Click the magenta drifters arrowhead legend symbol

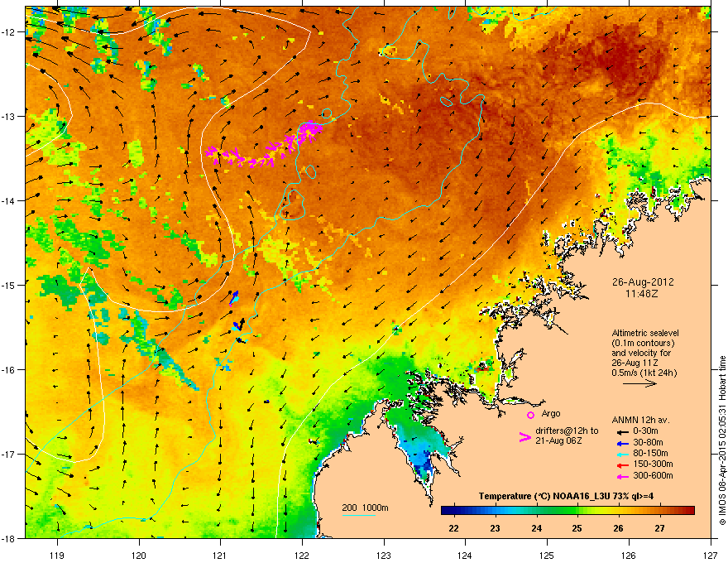(524, 436)
